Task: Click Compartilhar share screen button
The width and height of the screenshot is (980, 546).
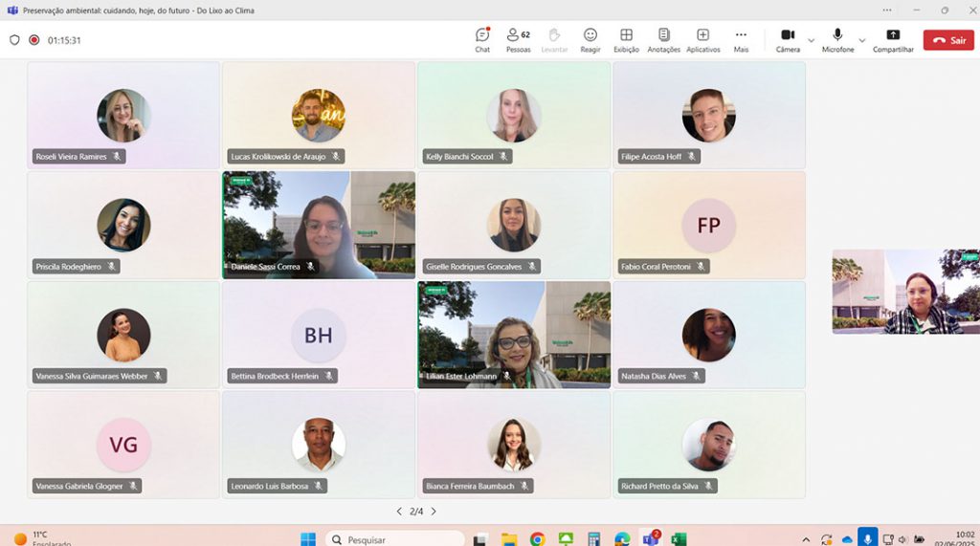Action: tap(893, 40)
